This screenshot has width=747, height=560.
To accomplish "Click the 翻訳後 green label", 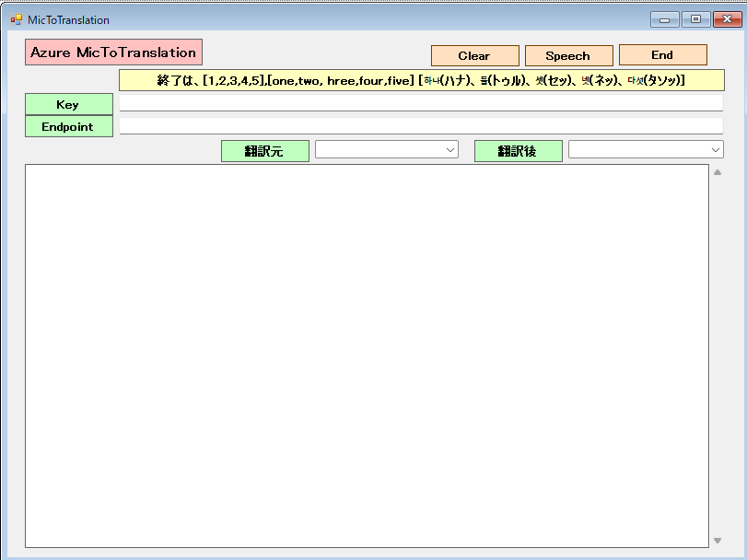I will coord(518,151).
